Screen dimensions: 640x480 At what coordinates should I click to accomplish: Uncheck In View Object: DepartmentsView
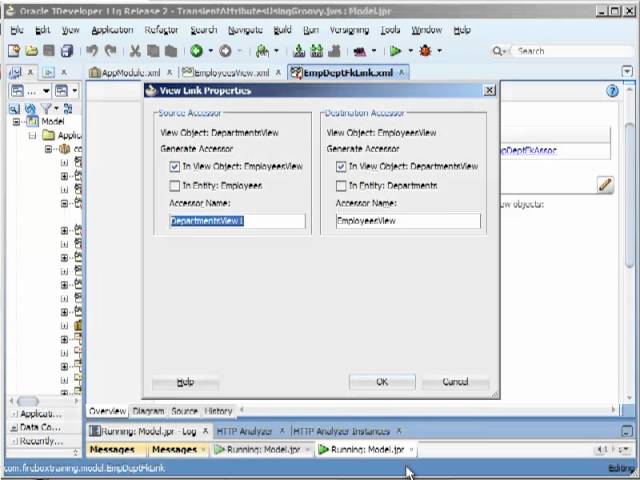(341, 167)
